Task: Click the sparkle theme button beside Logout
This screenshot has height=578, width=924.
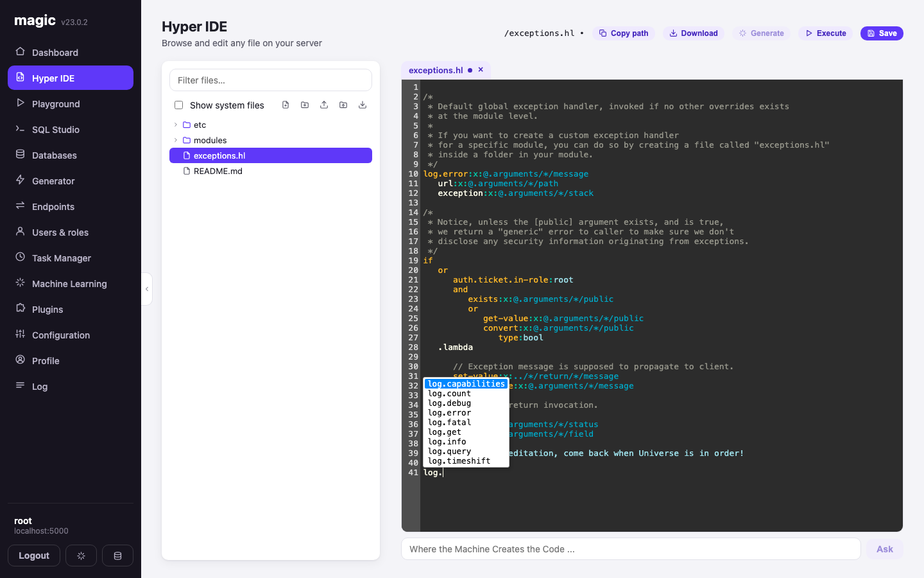Action: tap(81, 556)
